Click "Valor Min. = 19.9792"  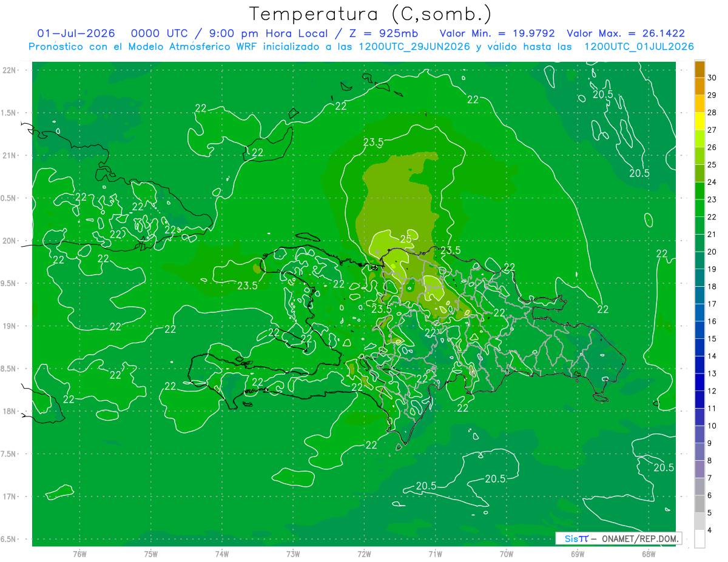point(497,33)
